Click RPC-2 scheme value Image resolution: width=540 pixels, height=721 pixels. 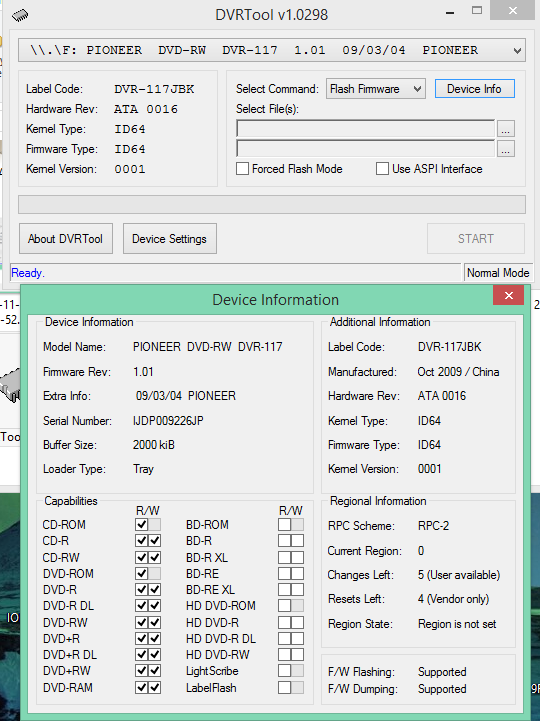point(433,526)
